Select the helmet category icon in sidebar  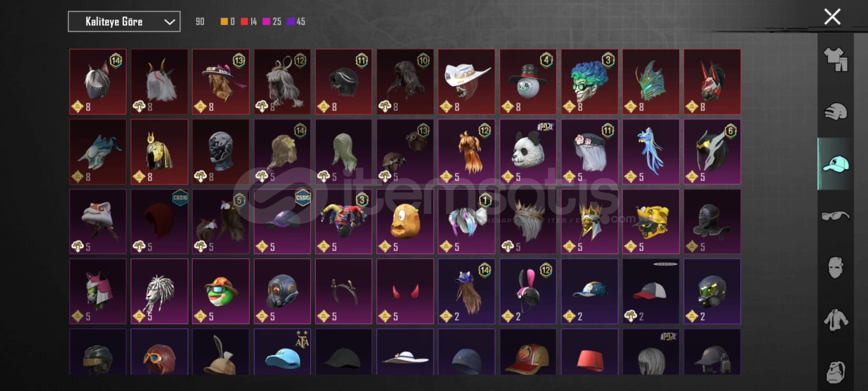(835, 111)
